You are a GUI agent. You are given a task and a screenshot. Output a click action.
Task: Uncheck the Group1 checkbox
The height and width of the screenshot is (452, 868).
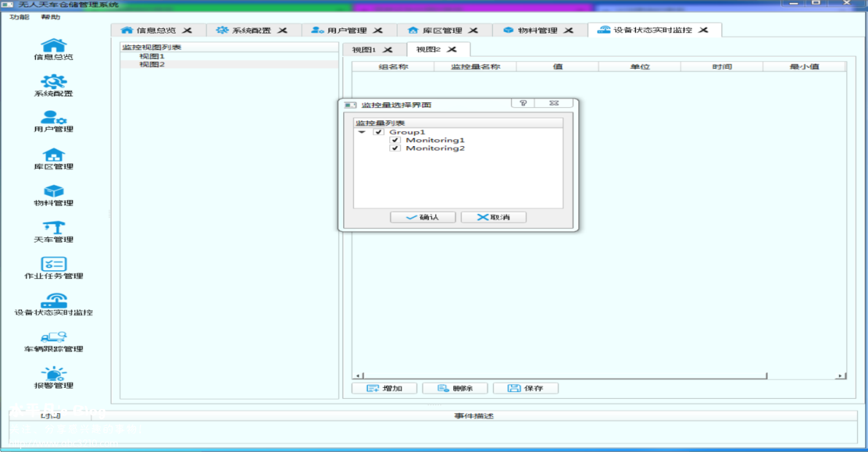tap(378, 132)
